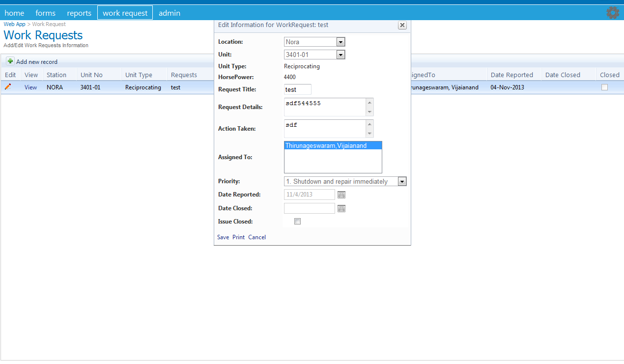Focus the Request Title input field
This screenshot has height=364, width=624.
[x=298, y=89]
